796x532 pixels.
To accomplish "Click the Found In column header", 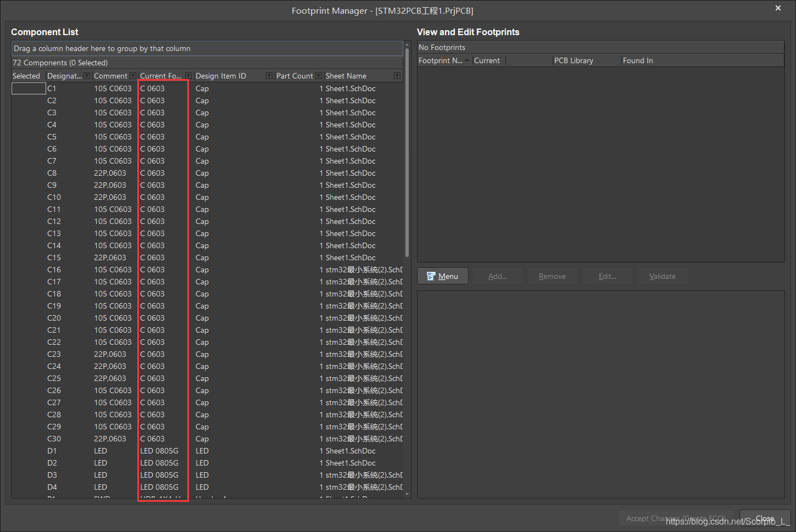I will [x=638, y=60].
